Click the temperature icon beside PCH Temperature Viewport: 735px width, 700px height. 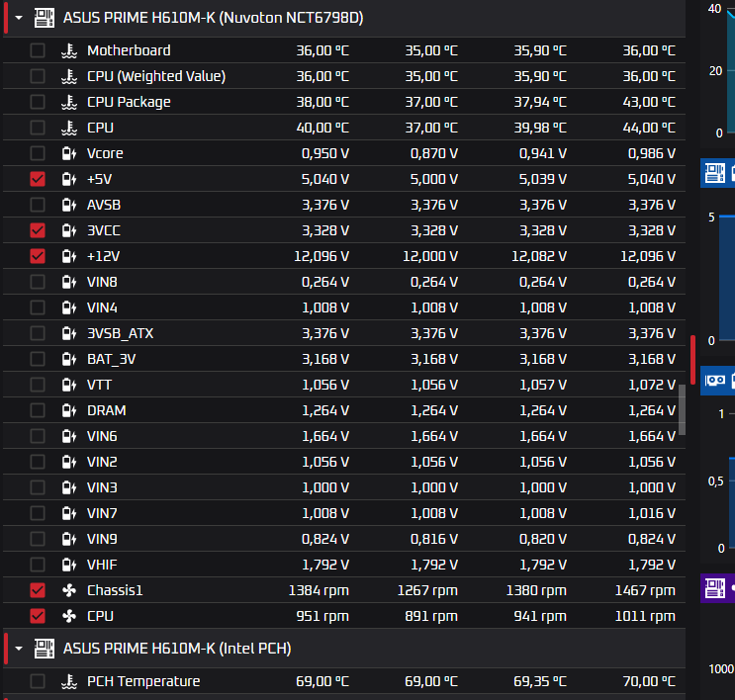(69, 682)
